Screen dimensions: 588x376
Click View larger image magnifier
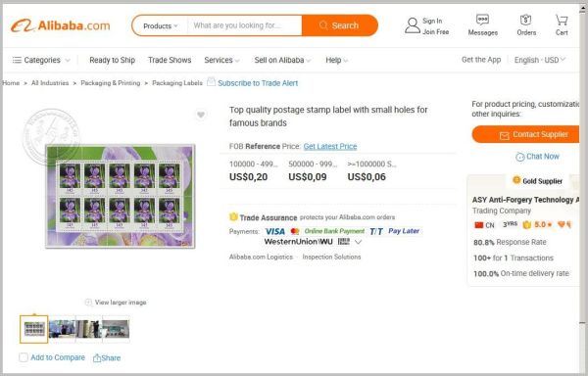point(88,303)
